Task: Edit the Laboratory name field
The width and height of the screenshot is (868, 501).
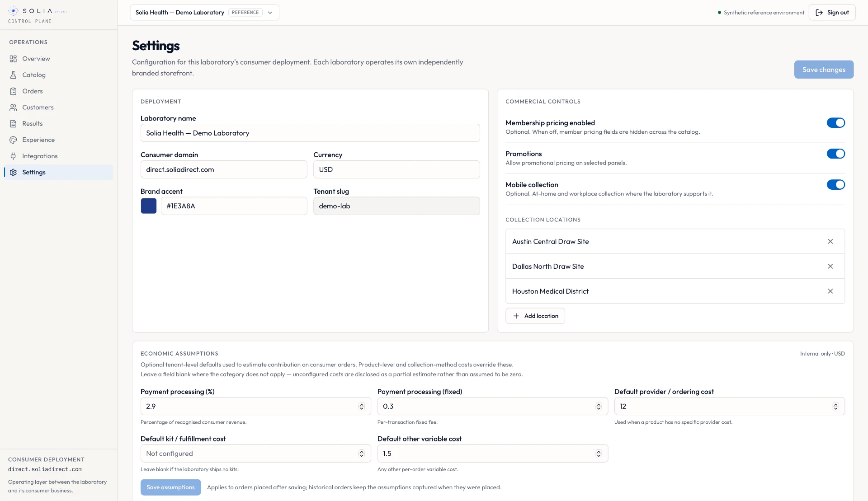Action: (x=310, y=133)
